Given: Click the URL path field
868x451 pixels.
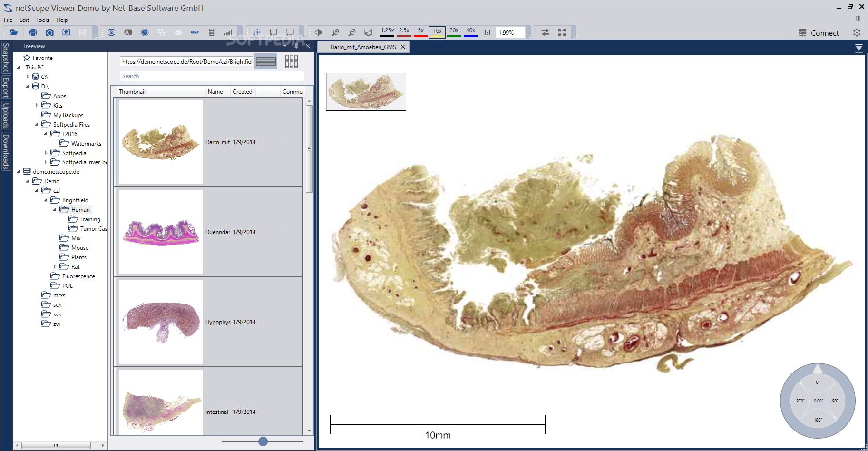Looking at the screenshot, I should 186,61.
